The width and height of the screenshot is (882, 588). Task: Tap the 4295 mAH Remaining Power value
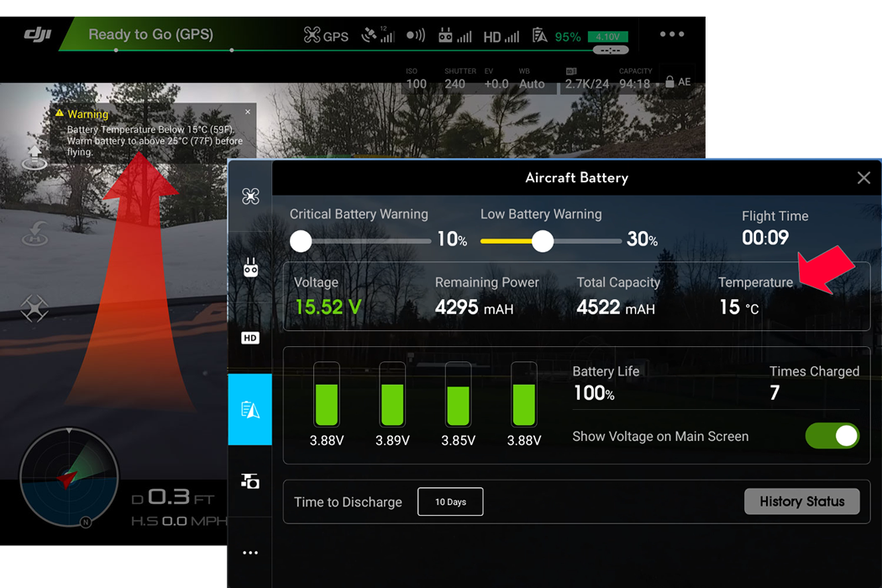(x=474, y=307)
